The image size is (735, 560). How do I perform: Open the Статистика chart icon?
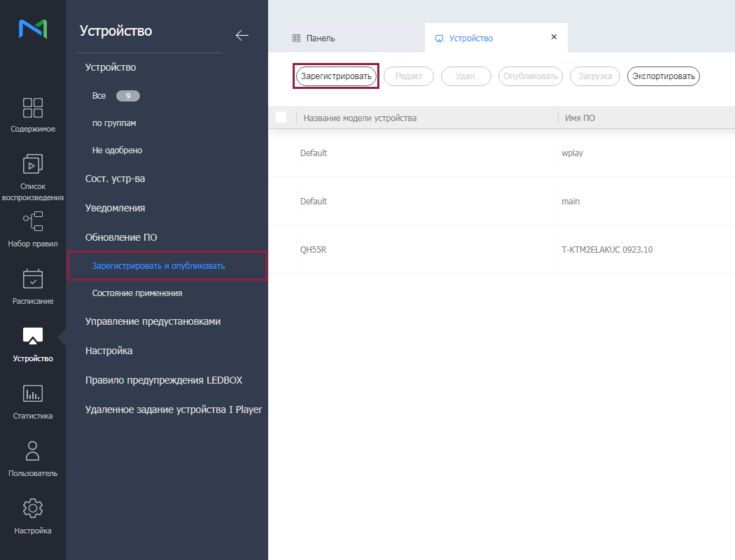pos(33,394)
